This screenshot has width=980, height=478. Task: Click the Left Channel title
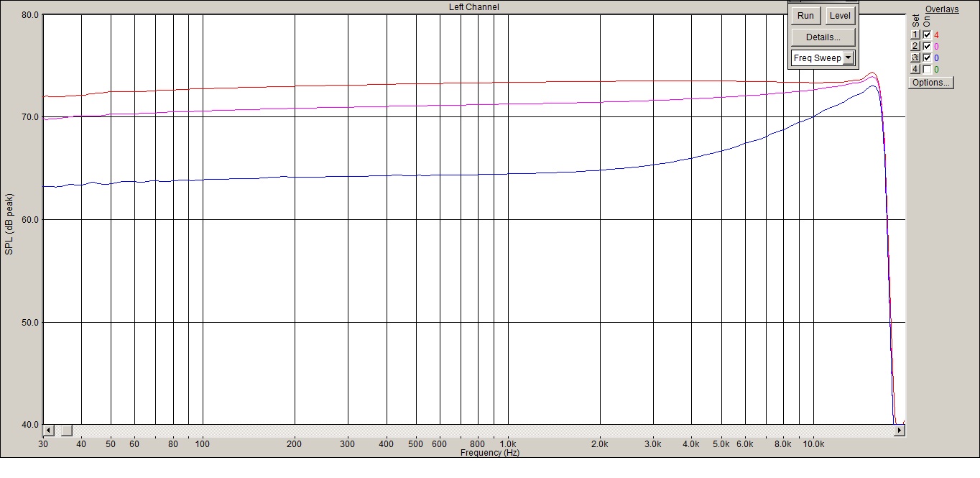473,7
